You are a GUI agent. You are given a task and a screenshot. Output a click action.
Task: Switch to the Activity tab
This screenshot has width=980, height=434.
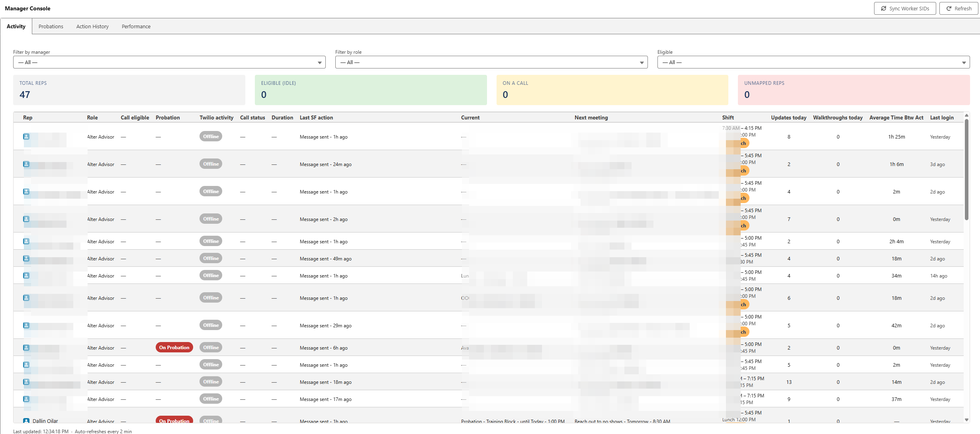click(x=16, y=26)
